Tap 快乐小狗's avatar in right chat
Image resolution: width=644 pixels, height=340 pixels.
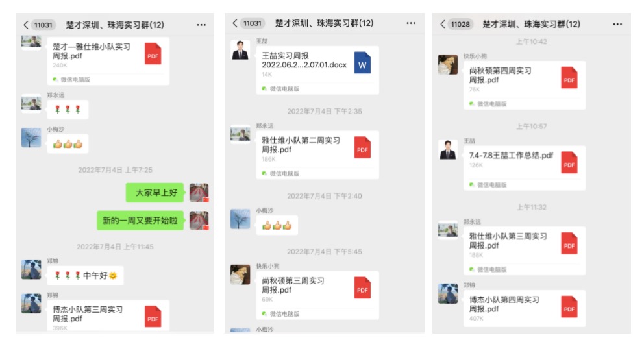(x=448, y=65)
